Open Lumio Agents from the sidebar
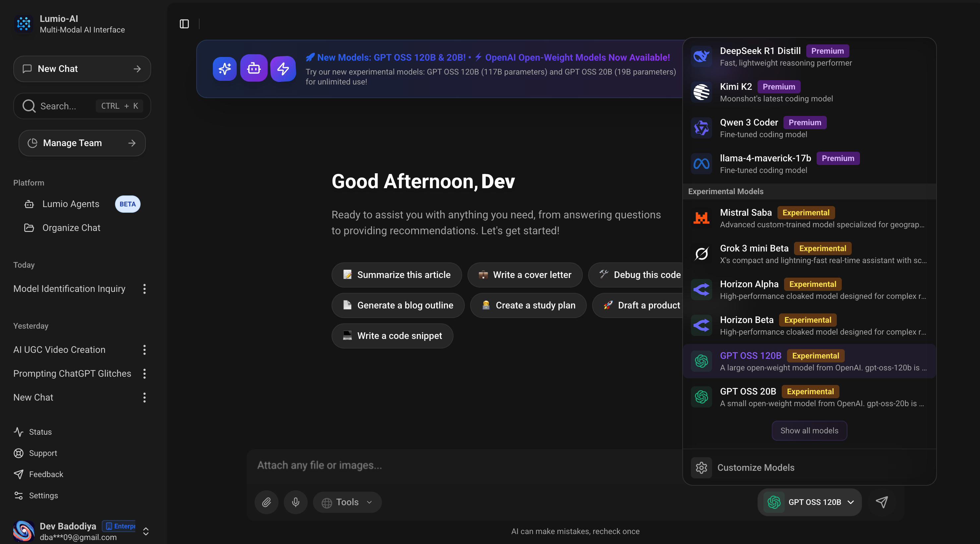 point(71,204)
